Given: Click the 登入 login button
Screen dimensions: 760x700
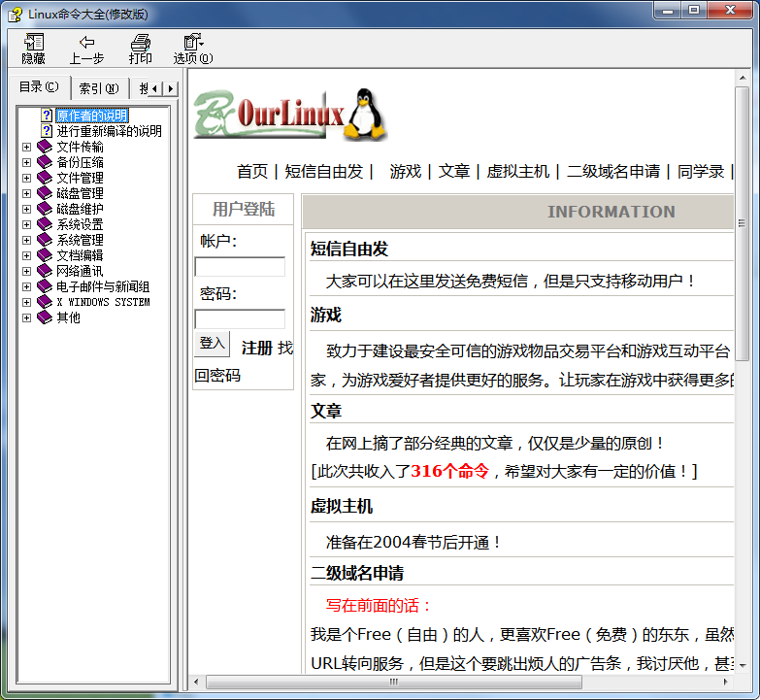Looking at the screenshot, I should pyautogui.click(x=212, y=344).
